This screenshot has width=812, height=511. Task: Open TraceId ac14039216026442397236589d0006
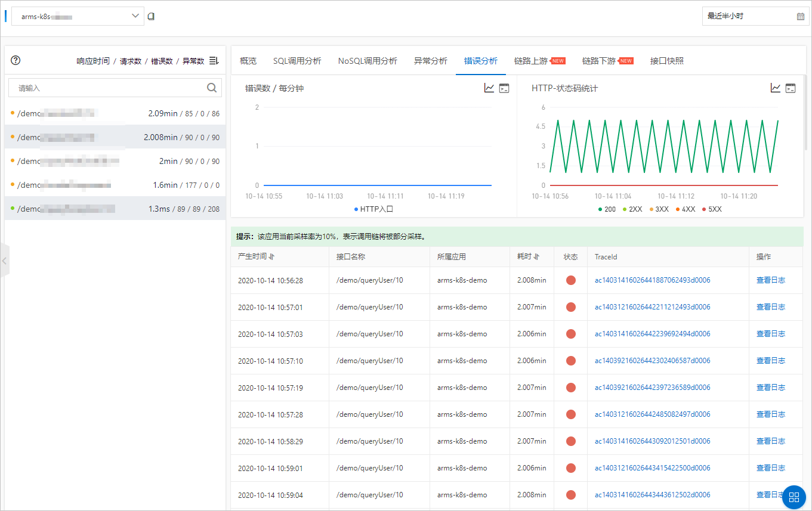point(652,388)
